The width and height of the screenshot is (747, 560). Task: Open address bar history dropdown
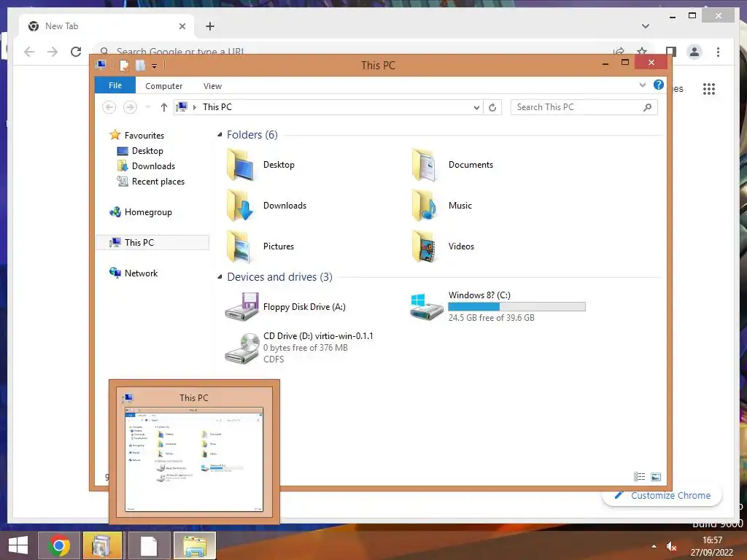pyautogui.click(x=476, y=108)
